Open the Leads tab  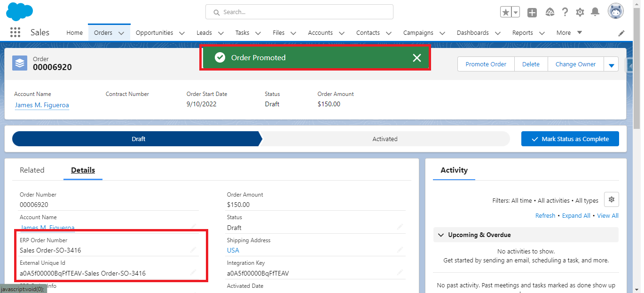coord(204,32)
